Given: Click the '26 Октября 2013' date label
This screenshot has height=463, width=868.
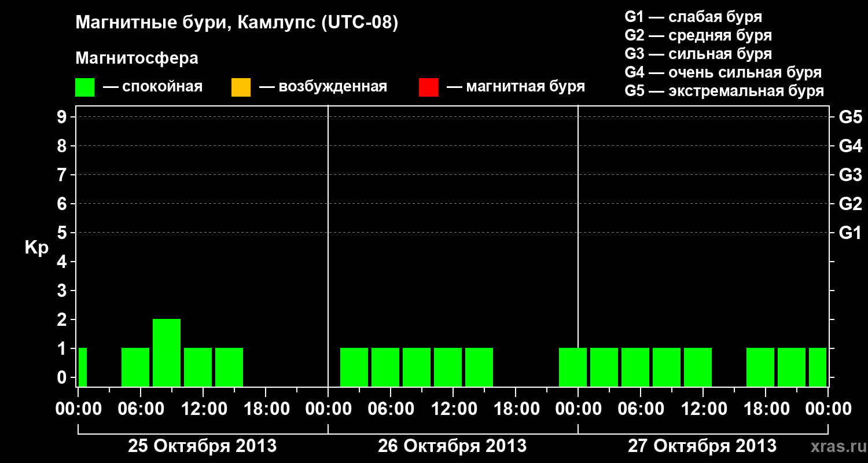Looking at the screenshot, I should coord(452,446).
